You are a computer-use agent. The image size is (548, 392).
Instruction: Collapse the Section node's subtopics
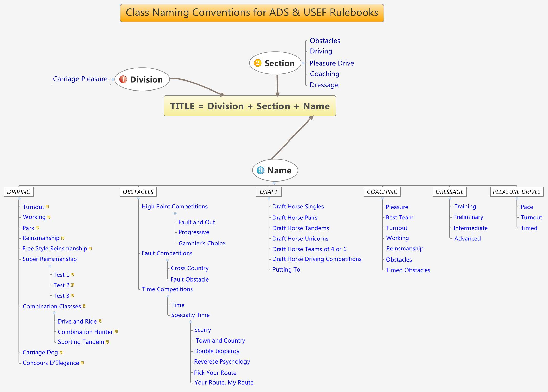(303, 63)
